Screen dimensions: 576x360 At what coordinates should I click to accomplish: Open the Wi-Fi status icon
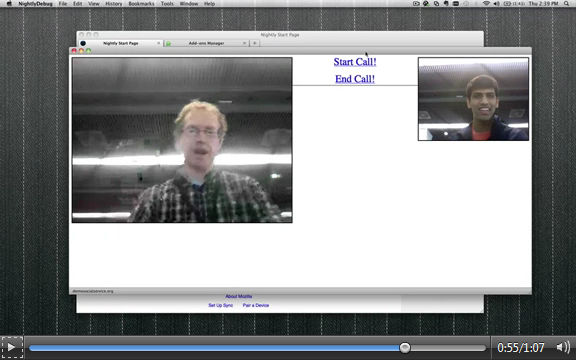click(486, 4)
